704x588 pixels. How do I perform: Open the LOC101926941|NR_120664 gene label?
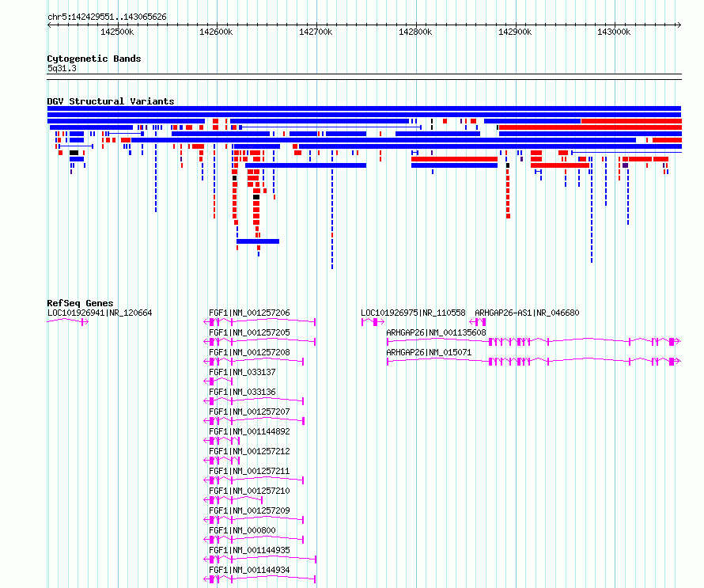coord(100,313)
